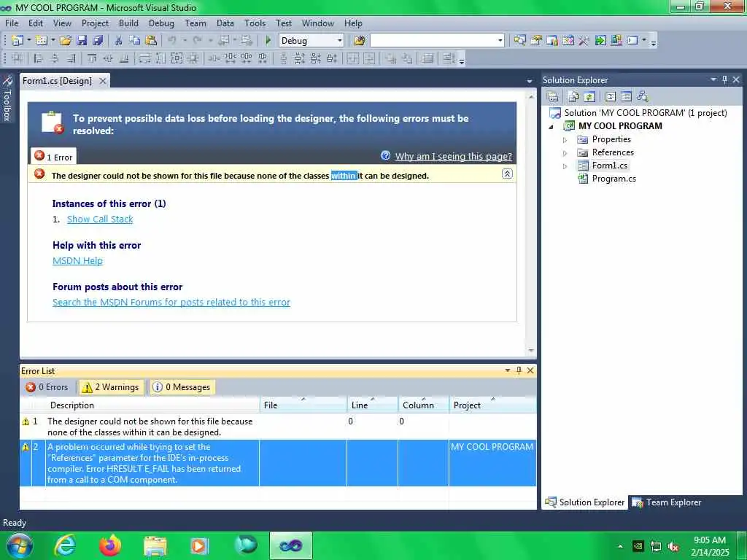This screenshot has height=560, width=747.
Task: Open the Properties Window toolbar icon
Action: coord(536,41)
